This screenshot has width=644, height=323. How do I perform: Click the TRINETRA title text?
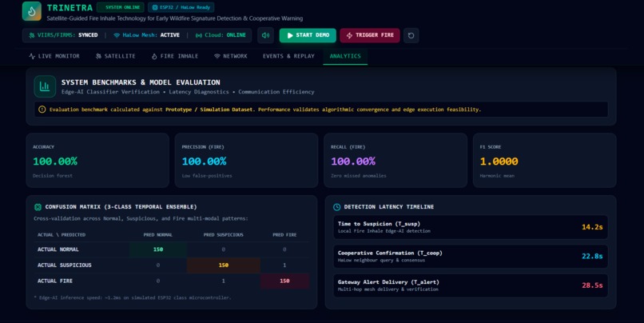tap(70, 7)
